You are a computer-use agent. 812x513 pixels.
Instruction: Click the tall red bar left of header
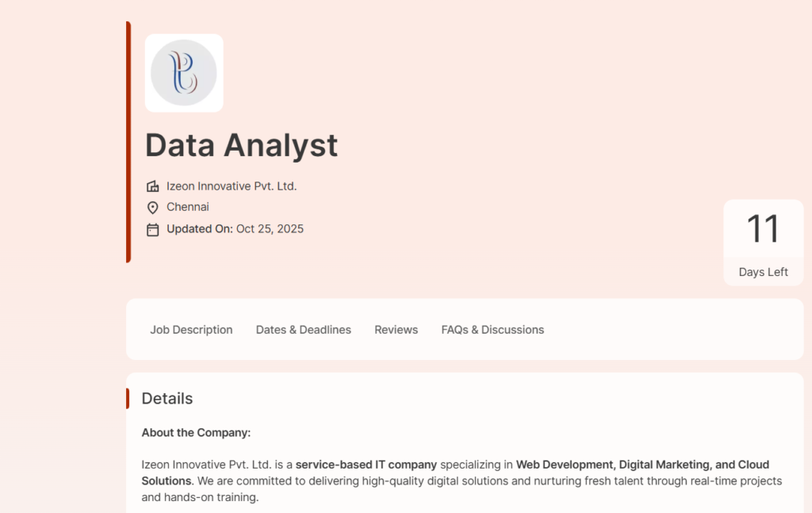[x=128, y=143]
